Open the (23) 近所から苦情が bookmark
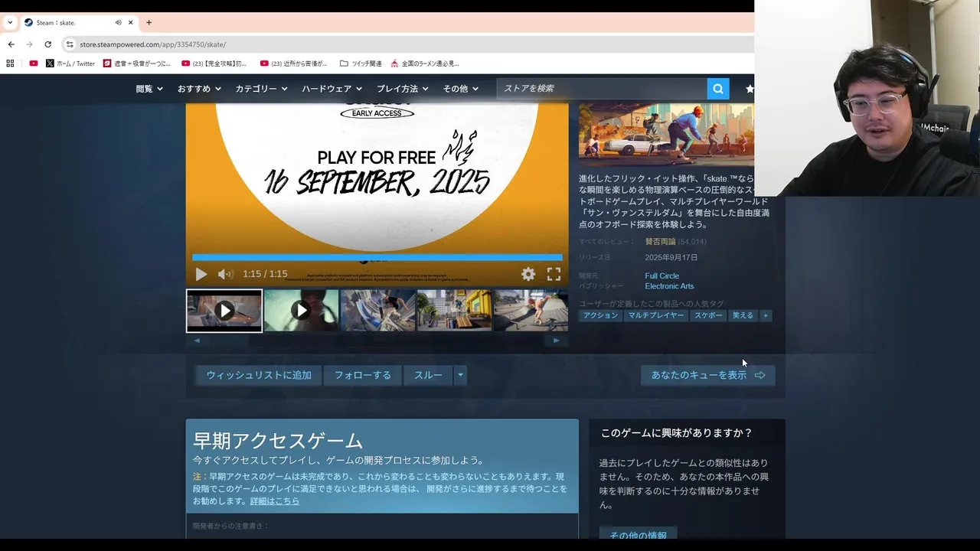This screenshot has width=980, height=551. 294,64
